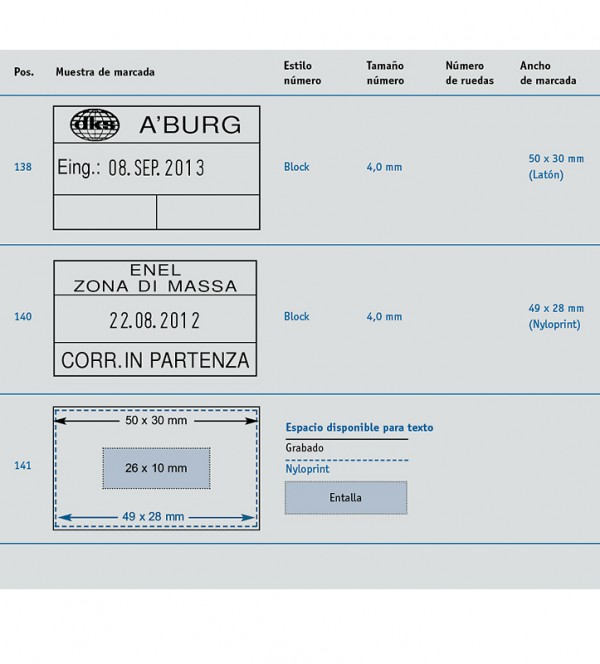
Task: Click the '(Latón)' material label
Action: coord(546,175)
